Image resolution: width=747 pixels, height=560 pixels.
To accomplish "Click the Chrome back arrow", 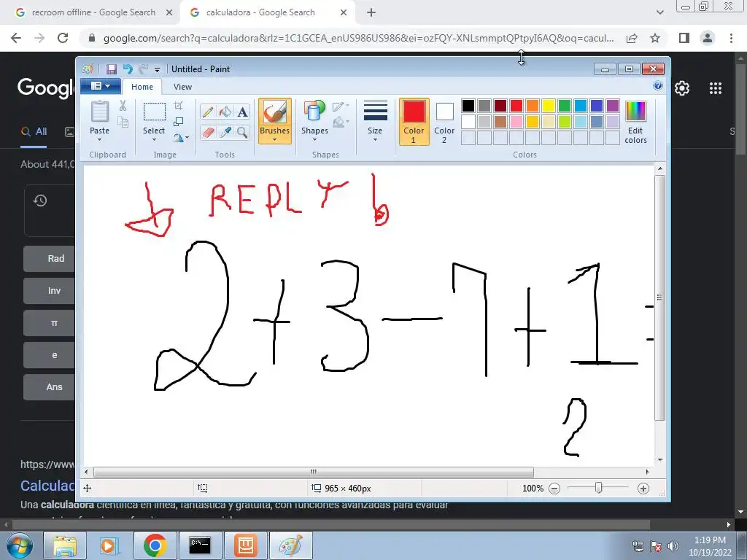I will point(16,38).
